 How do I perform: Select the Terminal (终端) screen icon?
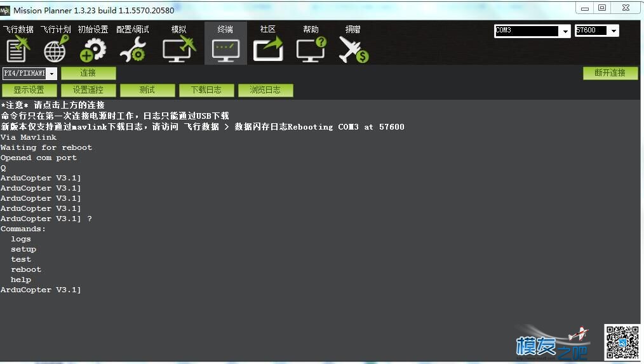(x=225, y=51)
